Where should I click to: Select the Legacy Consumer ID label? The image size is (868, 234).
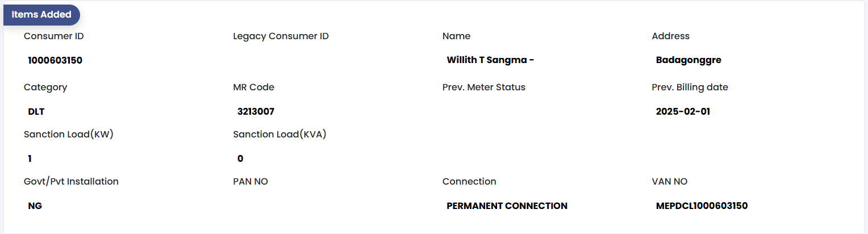[281, 36]
